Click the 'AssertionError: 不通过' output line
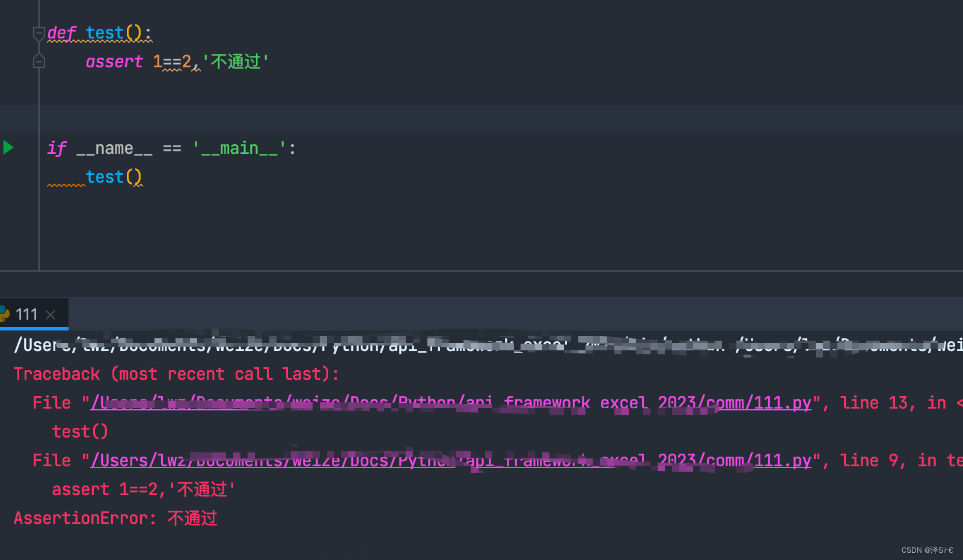The image size is (963, 560). (115, 518)
